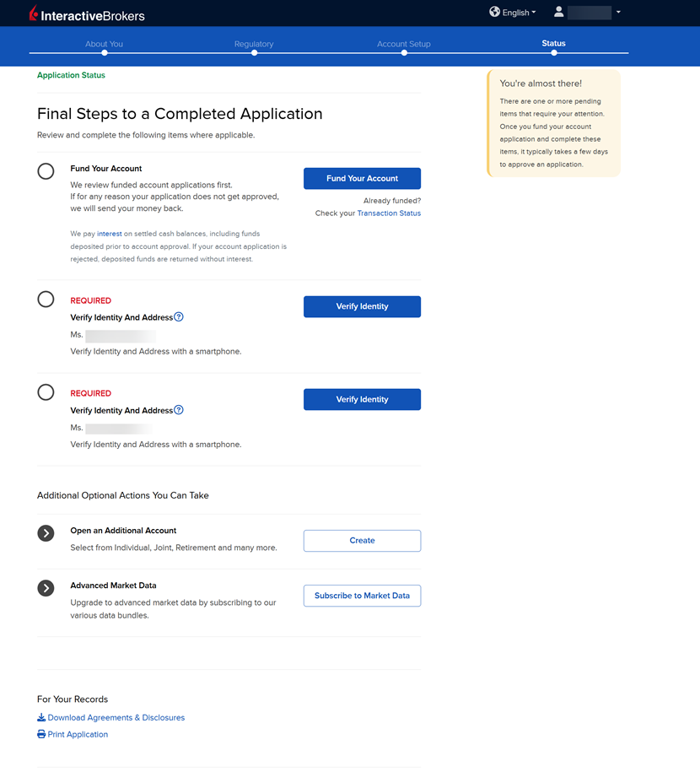The width and height of the screenshot is (700, 772).
Task: Go to the About You step
Action: pyautogui.click(x=104, y=44)
